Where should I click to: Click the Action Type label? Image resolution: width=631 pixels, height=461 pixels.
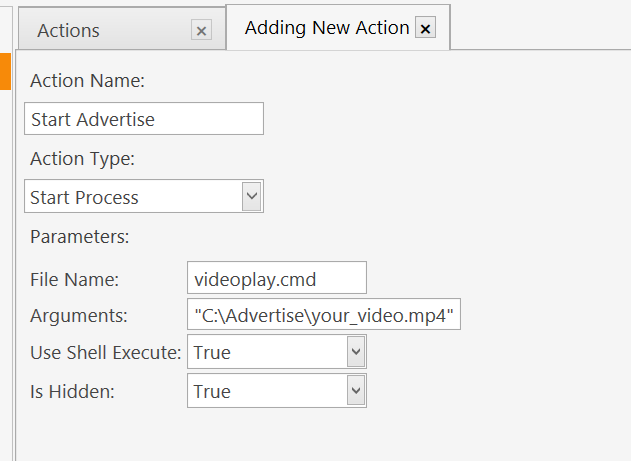click(x=82, y=158)
